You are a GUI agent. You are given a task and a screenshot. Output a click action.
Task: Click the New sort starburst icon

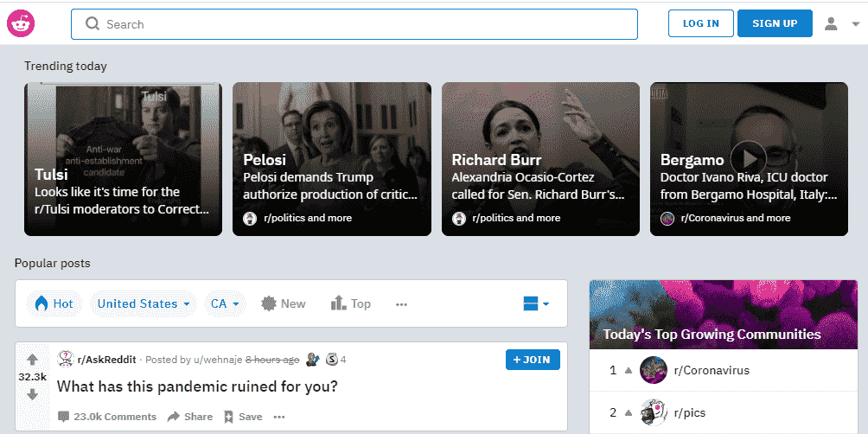click(x=269, y=303)
